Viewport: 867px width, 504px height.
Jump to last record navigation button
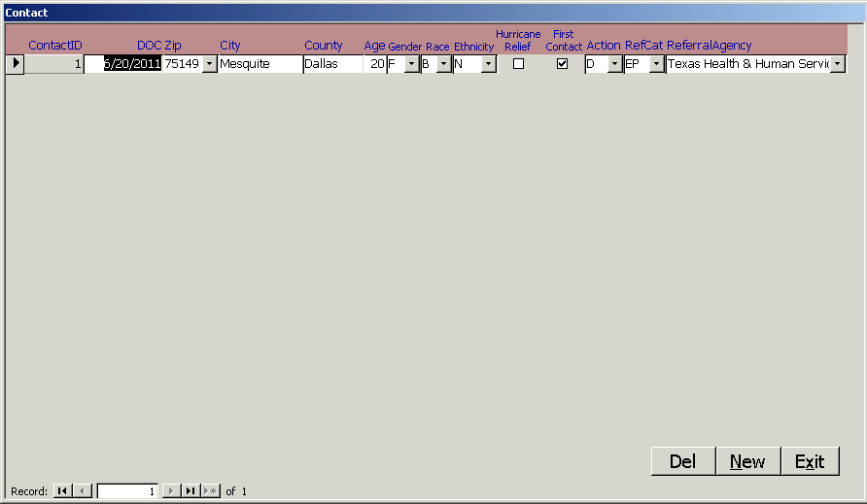[191, 491]
